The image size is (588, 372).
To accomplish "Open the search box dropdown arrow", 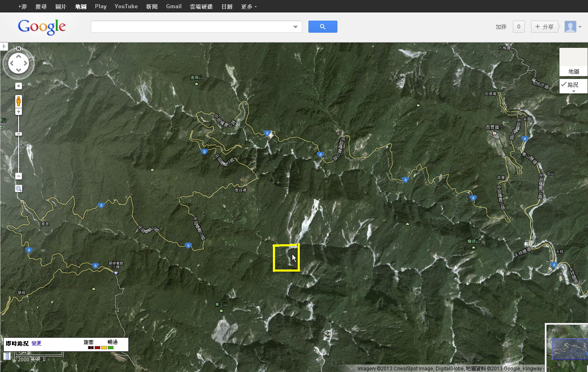I will click(295, 27).
